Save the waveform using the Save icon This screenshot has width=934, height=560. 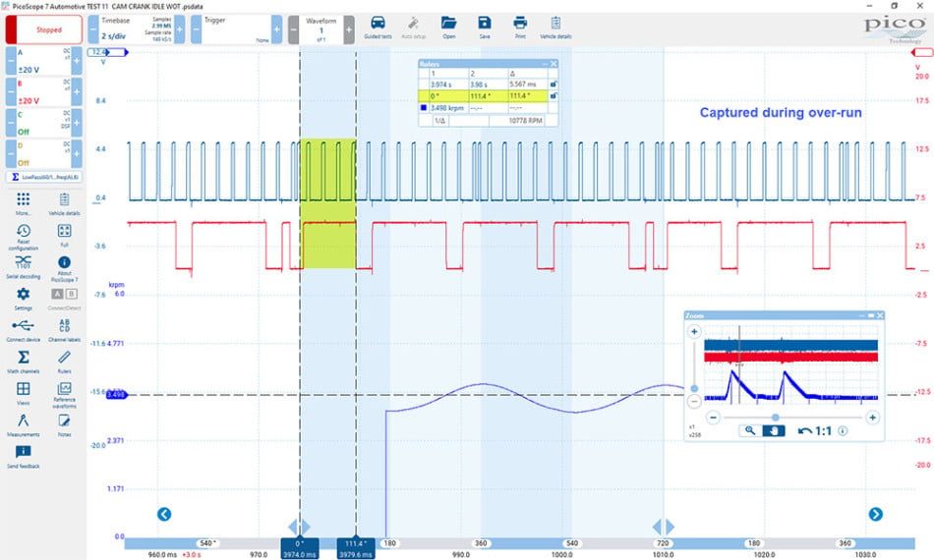pos(485,28)
